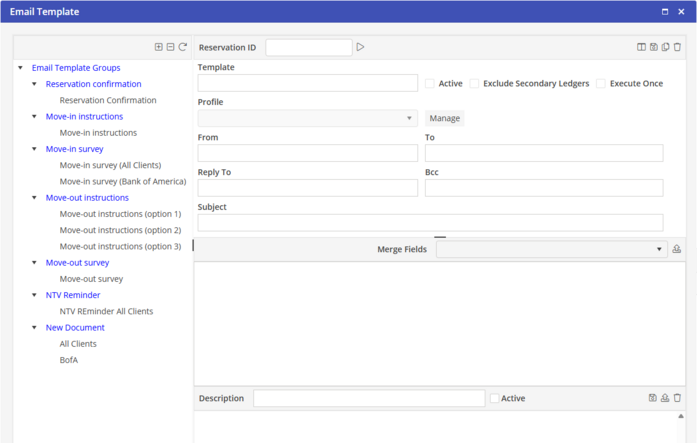Open the Profile dropdown
This screenshot has width=697, height=443.
pyautogui.click(x=308, y=119)
